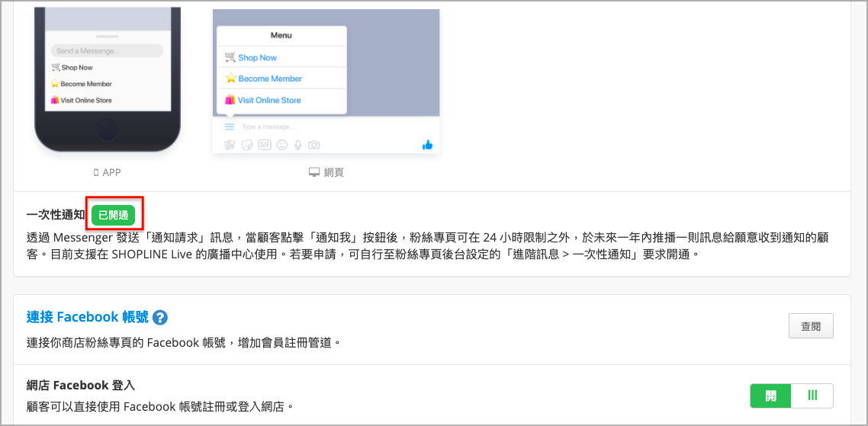Click the white off side of Facebook login switch
This screenshot has width=868, height=426.
812,396
